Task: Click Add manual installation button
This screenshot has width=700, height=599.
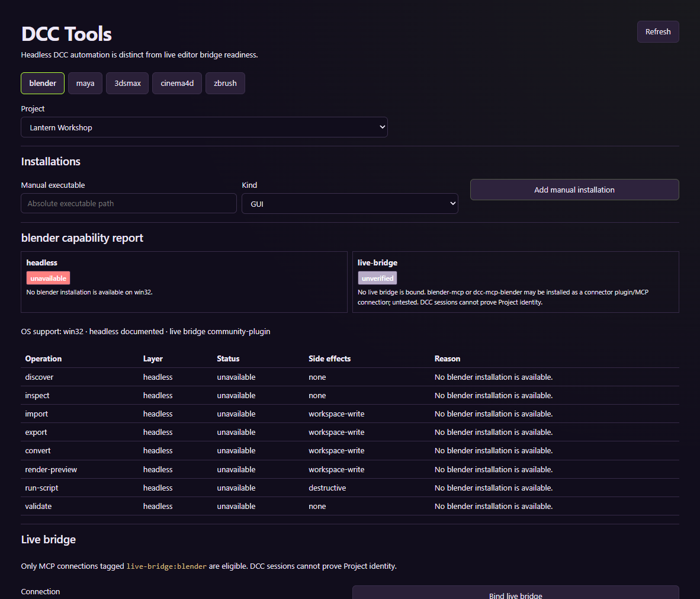Action: 574,190
